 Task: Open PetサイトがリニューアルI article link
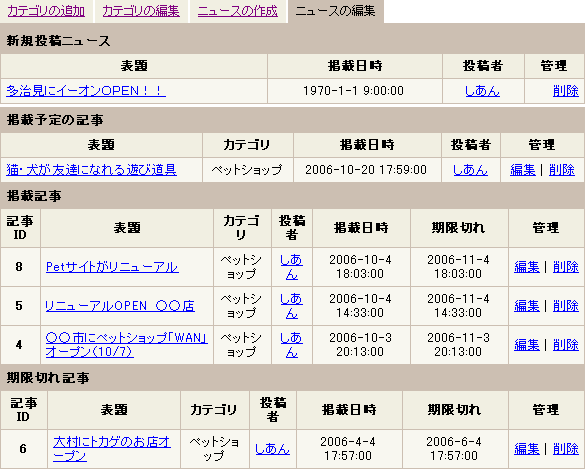coord(112,267)
